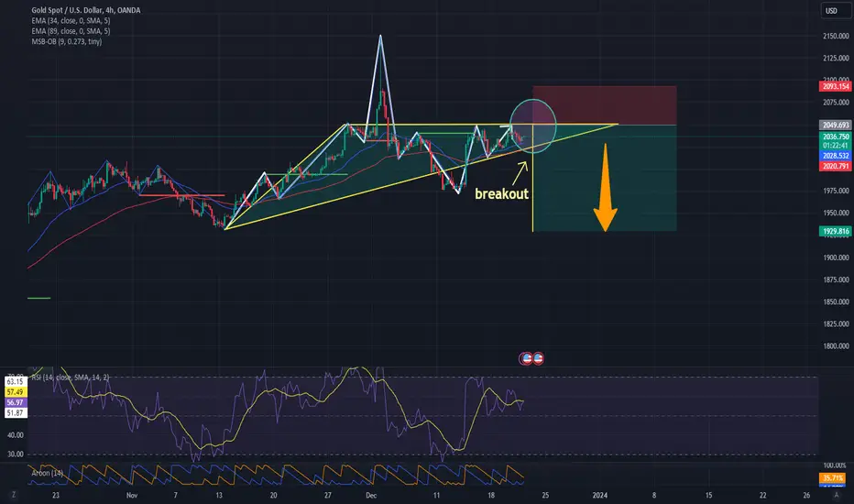Click the 1850.000 price axis tick
The height and width of the screenshot is (504, 854).
pyautogui.click(x=836, y=301)
